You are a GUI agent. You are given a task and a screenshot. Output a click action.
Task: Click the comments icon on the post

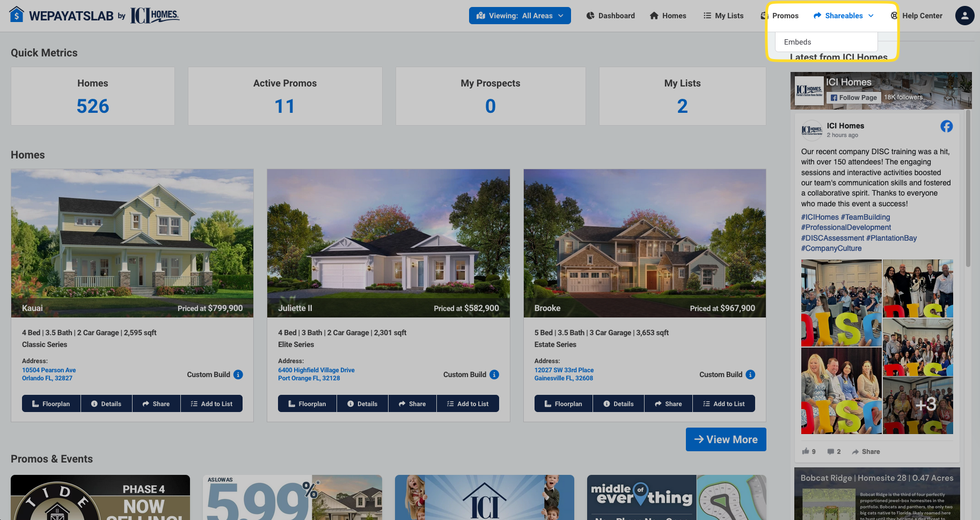831,451
